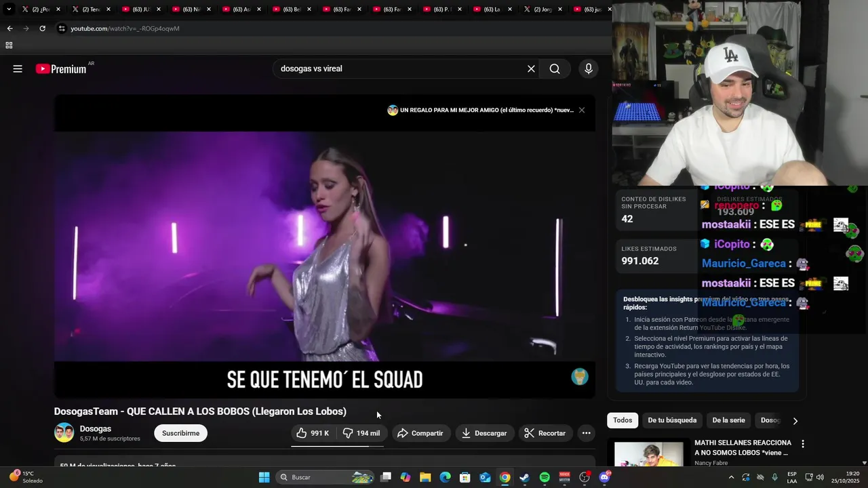Reload the page with refresh icon
The image size is (868, 488).
(x=42, y=28)
